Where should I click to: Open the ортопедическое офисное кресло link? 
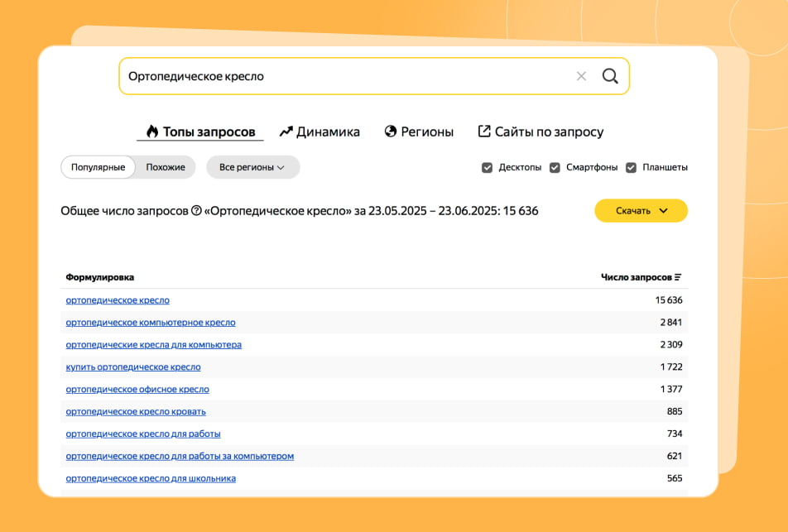tap(137, 390)
